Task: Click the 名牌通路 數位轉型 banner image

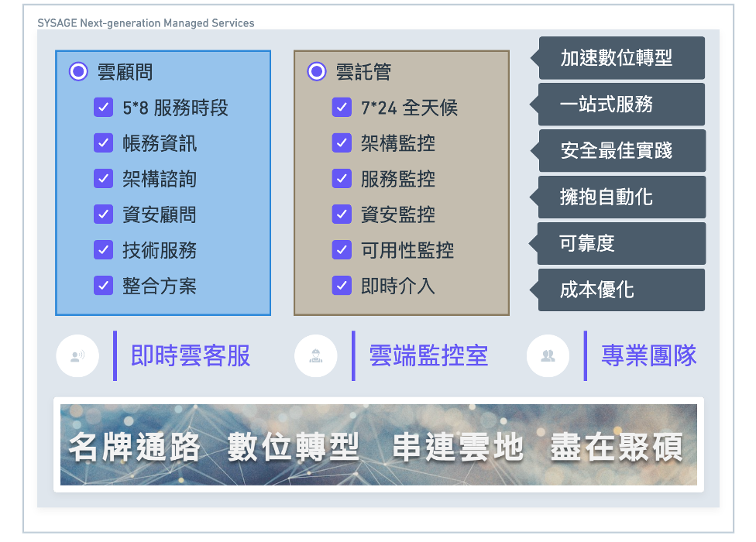Action: point(379,444)
